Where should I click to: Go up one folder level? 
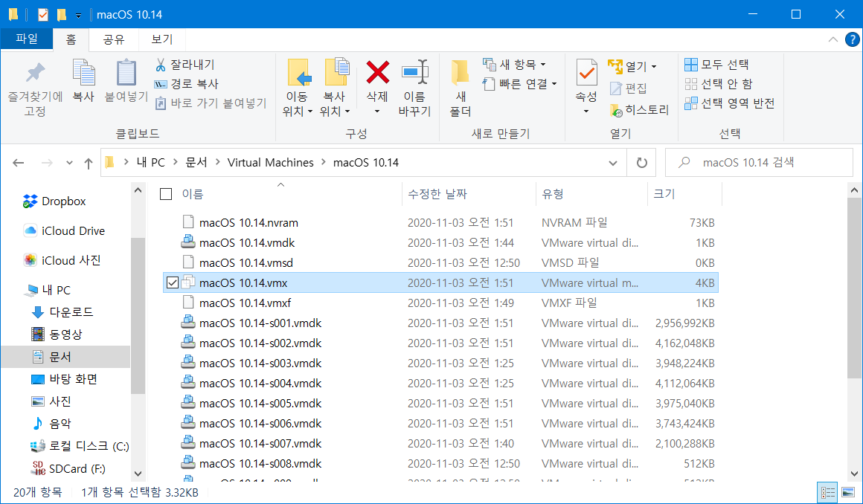[88, 163]
